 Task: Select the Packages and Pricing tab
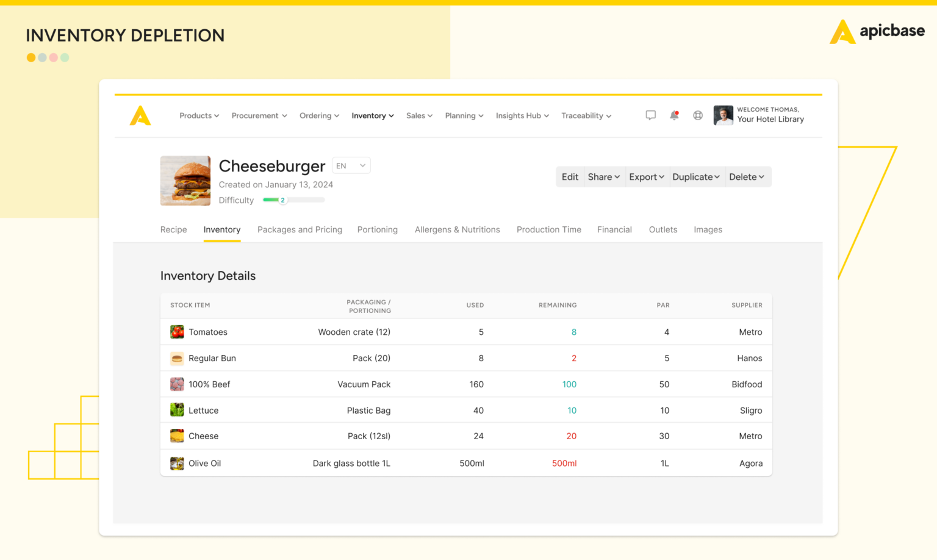[300, 229]
